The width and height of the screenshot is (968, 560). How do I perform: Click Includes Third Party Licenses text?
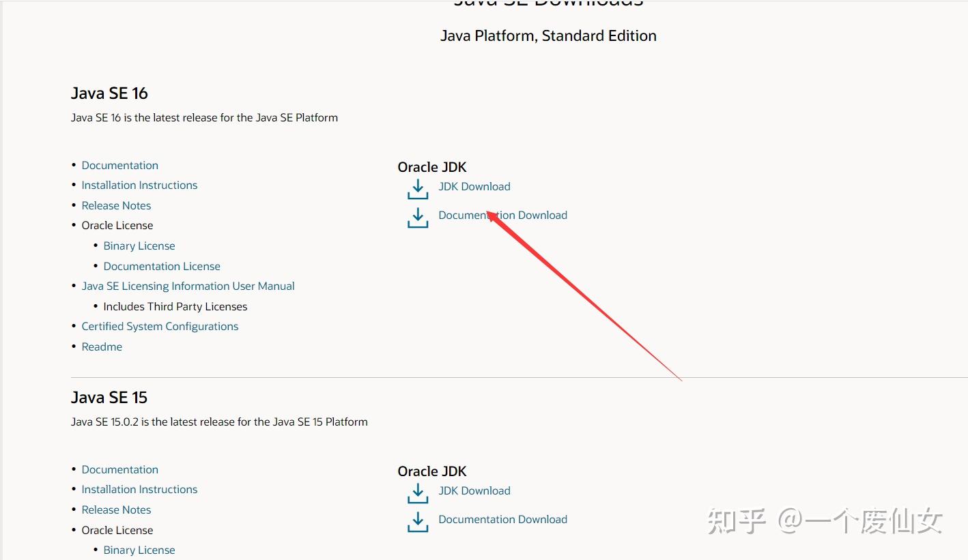pos(175,306)
